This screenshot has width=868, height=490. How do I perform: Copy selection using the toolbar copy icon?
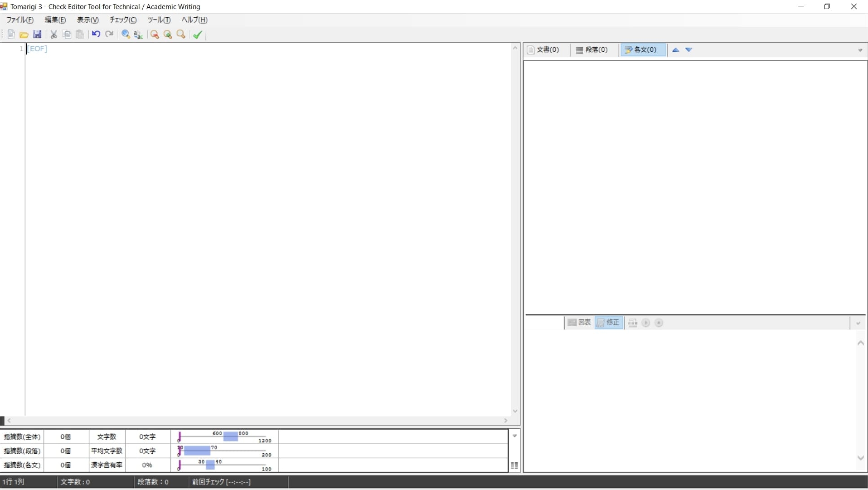[x=67, y=34]
